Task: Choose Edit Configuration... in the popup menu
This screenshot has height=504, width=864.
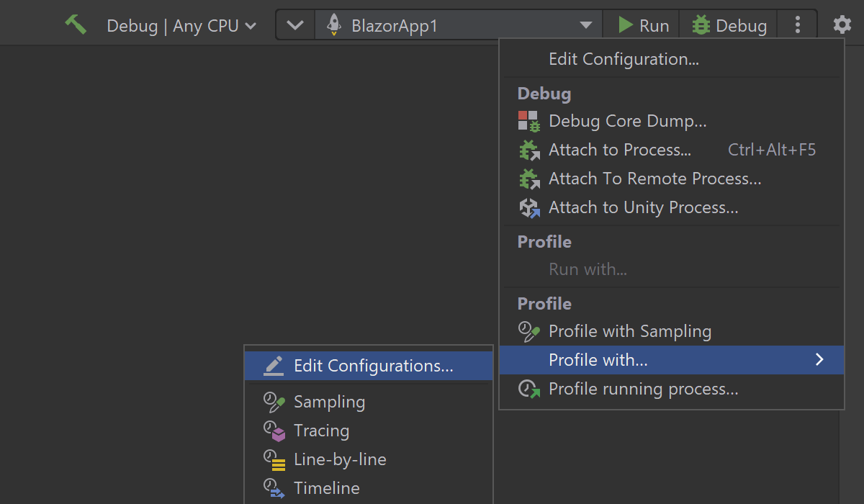Action: tap(624, 59)
